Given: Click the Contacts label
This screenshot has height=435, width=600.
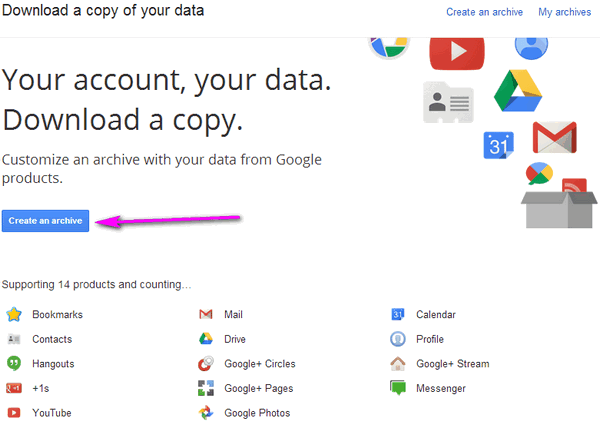Looking at the screenshot, I should (x=52, y=339).
